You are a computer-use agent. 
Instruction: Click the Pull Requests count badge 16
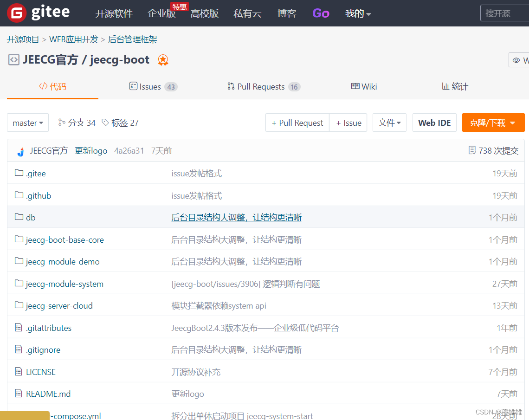tap(294, 87)
